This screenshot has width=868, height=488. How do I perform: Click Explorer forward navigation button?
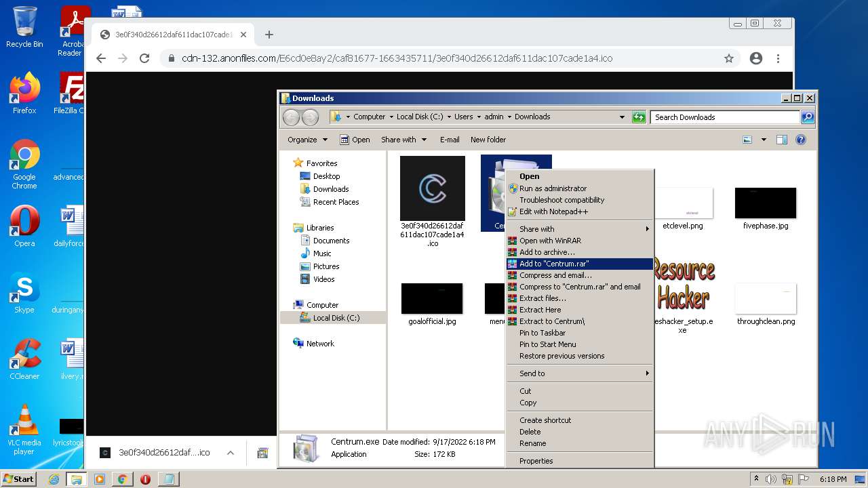(310, 117)
